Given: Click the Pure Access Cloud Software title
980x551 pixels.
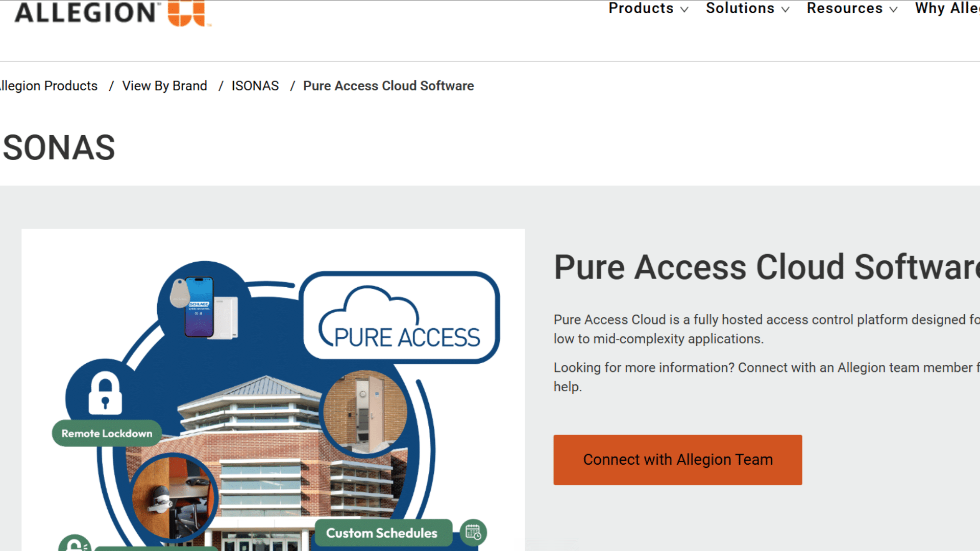Looking at the screenshot, I should coord(767,267).
